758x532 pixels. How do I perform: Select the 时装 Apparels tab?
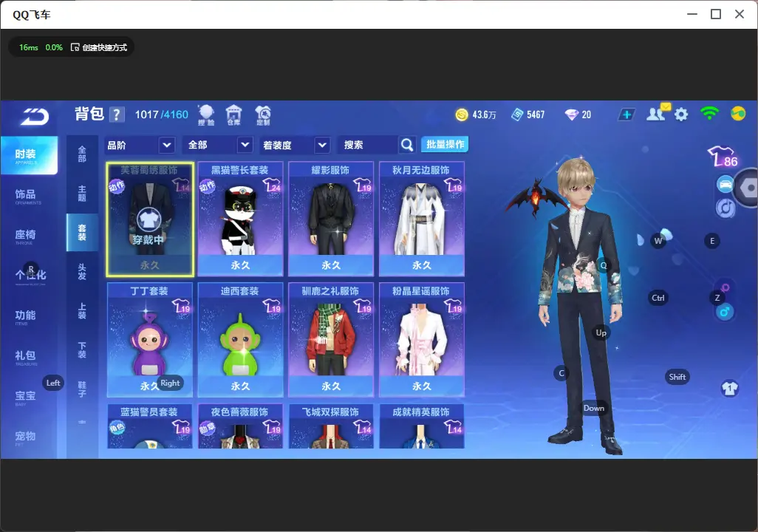tap(29, 155)
